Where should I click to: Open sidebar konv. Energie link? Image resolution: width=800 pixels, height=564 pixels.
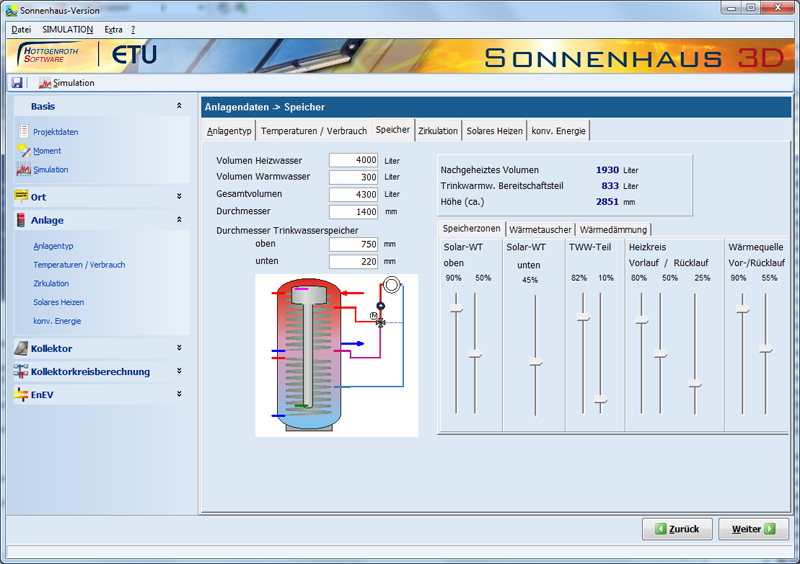[x=57, y=321]
